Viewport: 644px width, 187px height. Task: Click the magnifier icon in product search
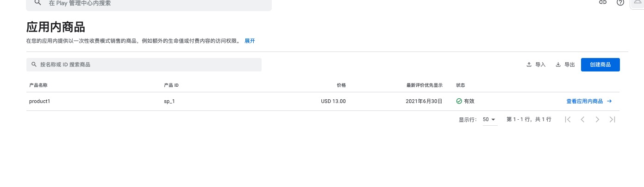click(x=34, y=64)
